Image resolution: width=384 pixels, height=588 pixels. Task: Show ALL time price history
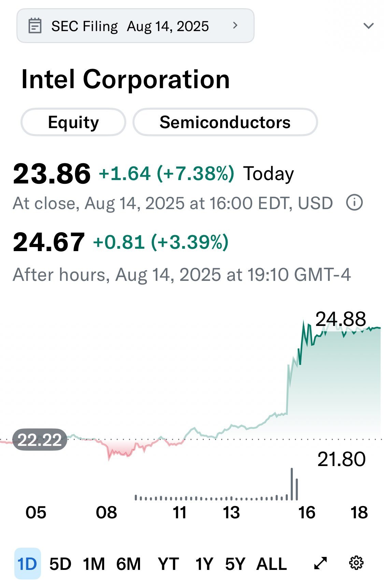click(x=271, y=564)
